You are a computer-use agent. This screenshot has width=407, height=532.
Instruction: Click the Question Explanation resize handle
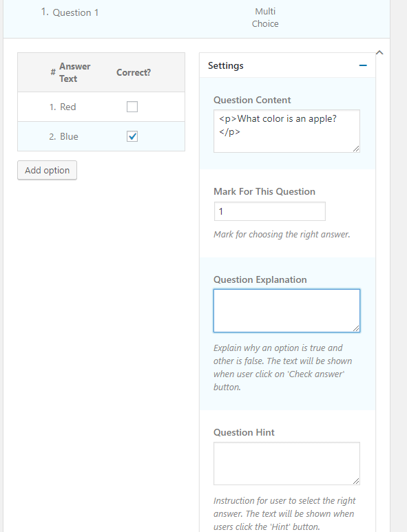pos(356,328)
